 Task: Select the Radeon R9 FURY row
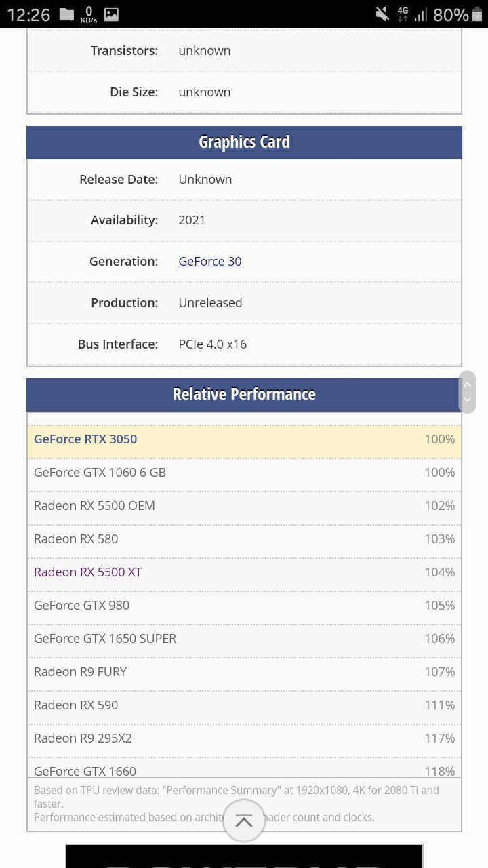(244, 672)
